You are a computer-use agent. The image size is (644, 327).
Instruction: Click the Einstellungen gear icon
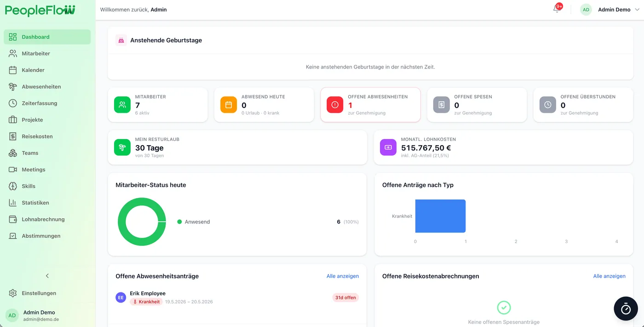(x=13, y=293)
